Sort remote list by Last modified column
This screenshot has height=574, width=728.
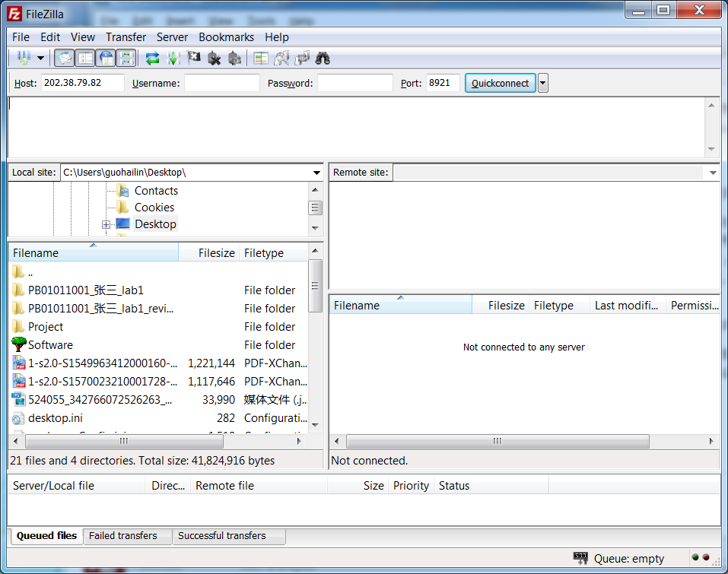point(627,306)
